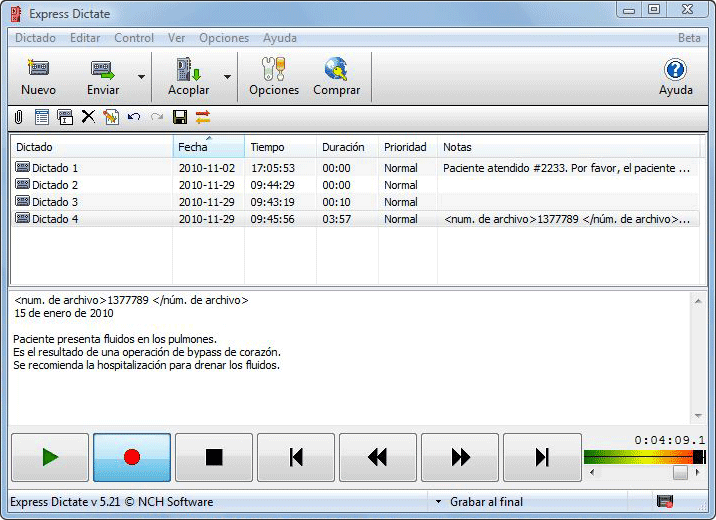This screenshot has width=716, height=520.
Task: Open the Opciones menu
Action: (x=224, y=38)
